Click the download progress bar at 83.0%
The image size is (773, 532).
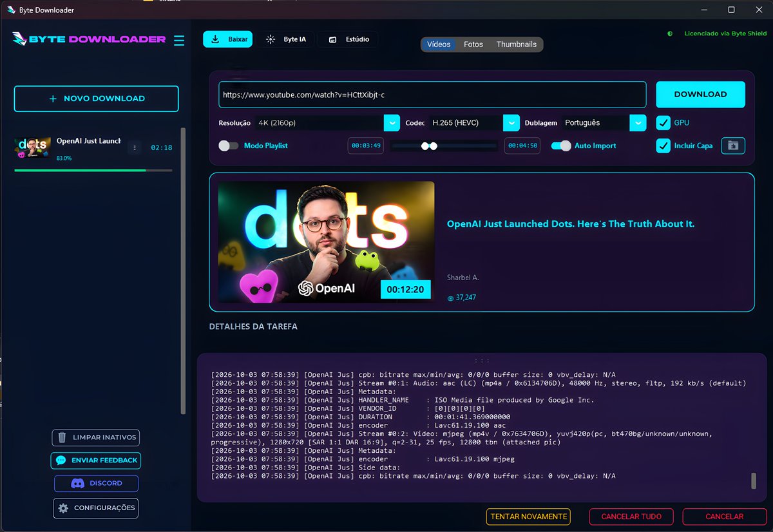point(93,170)
